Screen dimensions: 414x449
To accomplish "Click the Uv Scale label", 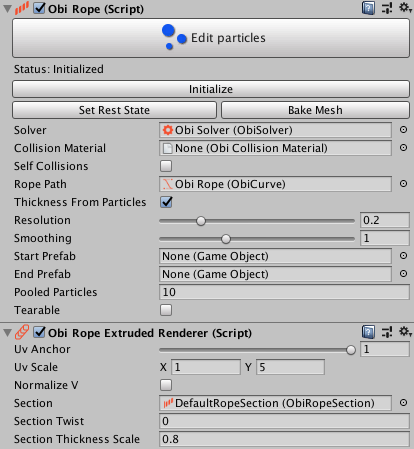I will click(36, 367).
